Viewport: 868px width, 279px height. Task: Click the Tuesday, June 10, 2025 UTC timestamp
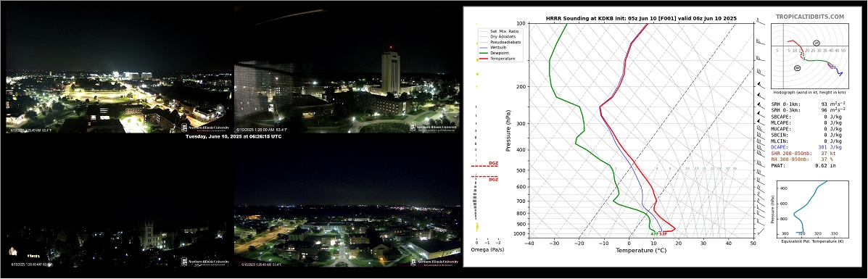233,137
